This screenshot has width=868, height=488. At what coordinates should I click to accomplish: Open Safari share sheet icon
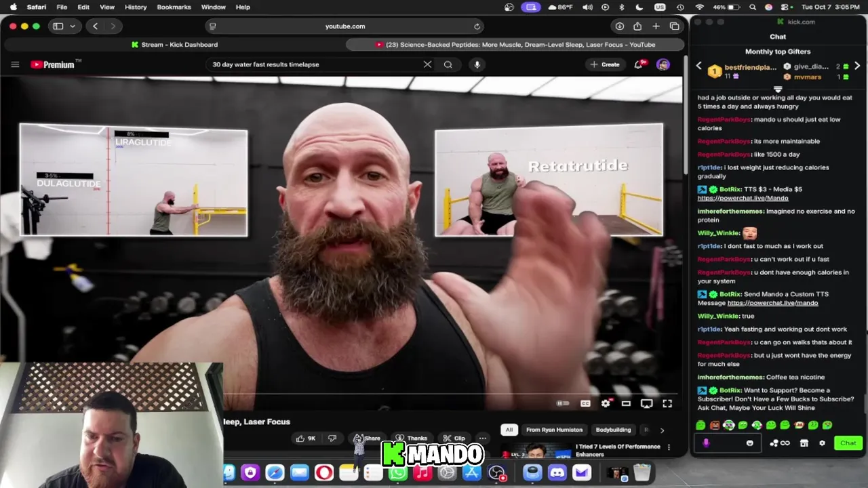637,26
